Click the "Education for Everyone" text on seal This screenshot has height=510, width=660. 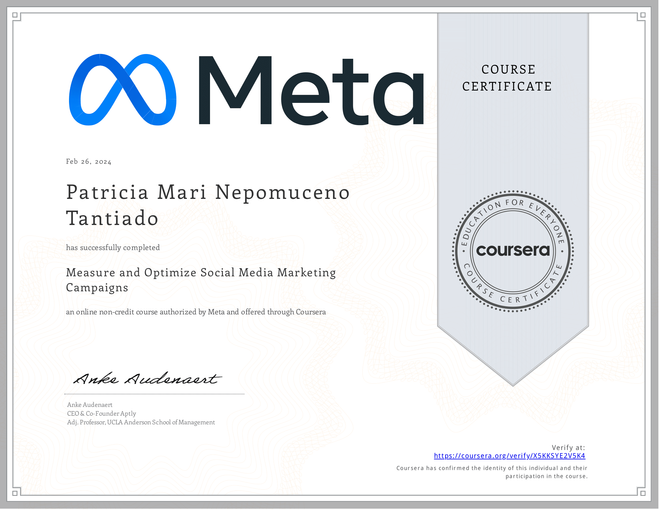[x=513, y=208]
